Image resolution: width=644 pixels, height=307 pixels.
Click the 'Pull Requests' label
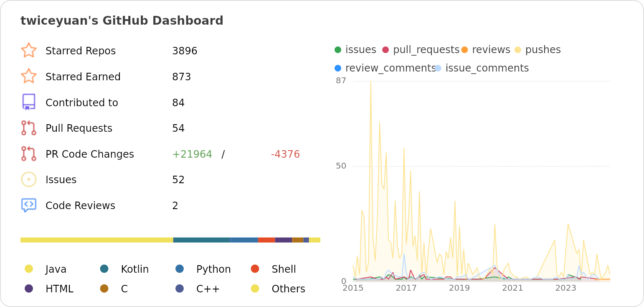[79, 128]
